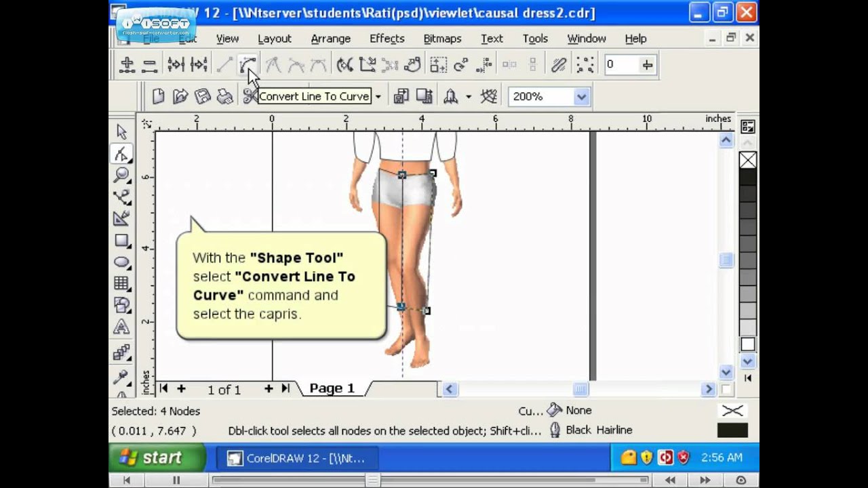Click the Delete Node(s) button
The height and width of the screenshot is (488, 868).
(149, 64)
